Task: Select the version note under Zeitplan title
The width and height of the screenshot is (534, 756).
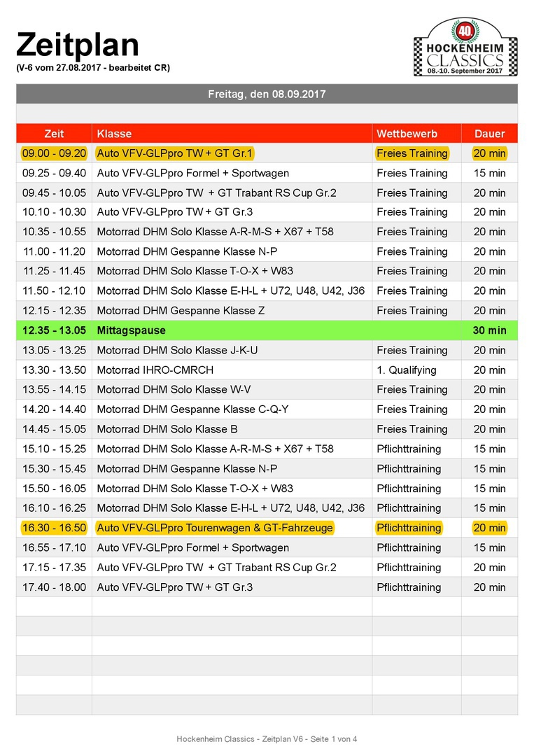Action: 93,68
